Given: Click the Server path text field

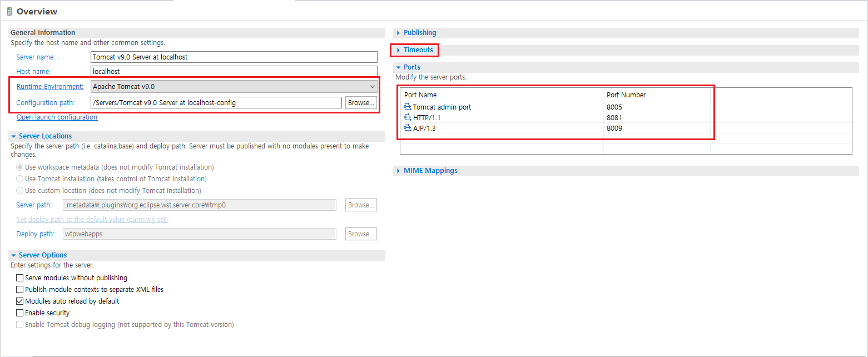Looking at the screenshot, I should (x=200, y=205).
